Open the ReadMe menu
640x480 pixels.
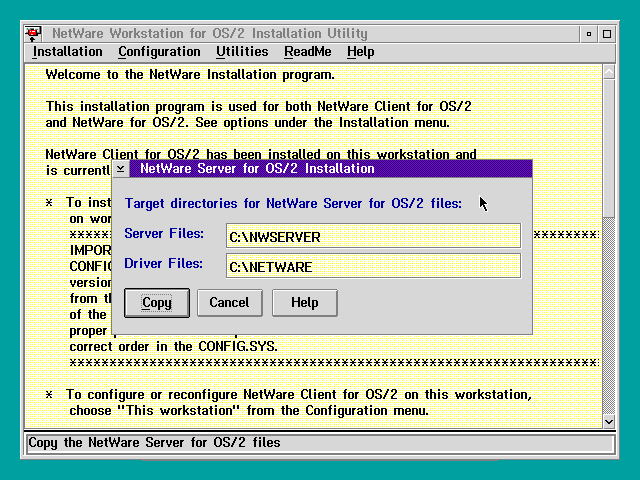click(x=308, y=52)
